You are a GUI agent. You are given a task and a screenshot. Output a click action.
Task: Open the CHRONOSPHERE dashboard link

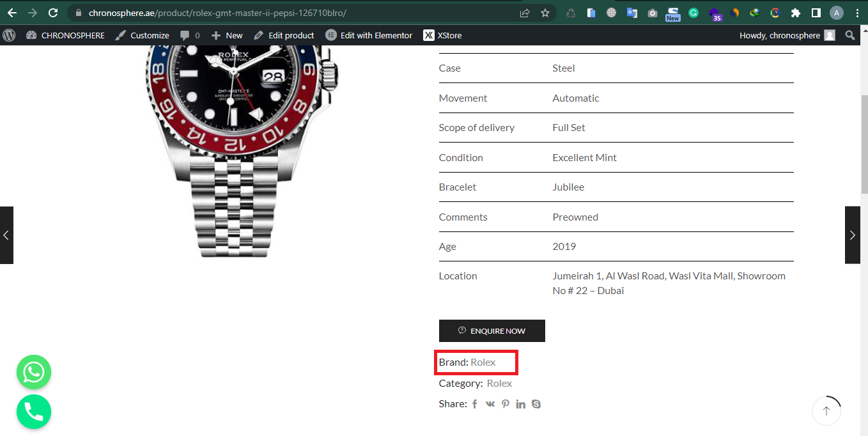click(65, 35)
